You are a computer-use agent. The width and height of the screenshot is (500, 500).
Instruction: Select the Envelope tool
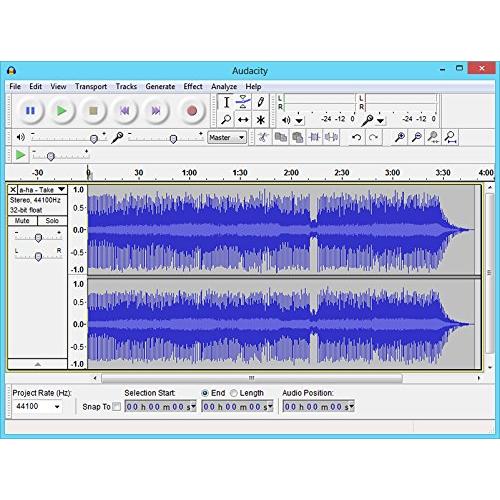243,102
